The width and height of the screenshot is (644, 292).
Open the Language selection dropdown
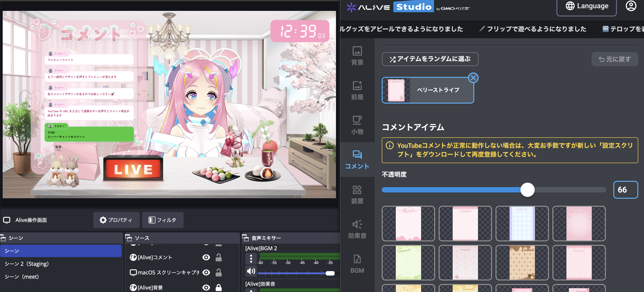click(x=586, y=6)
